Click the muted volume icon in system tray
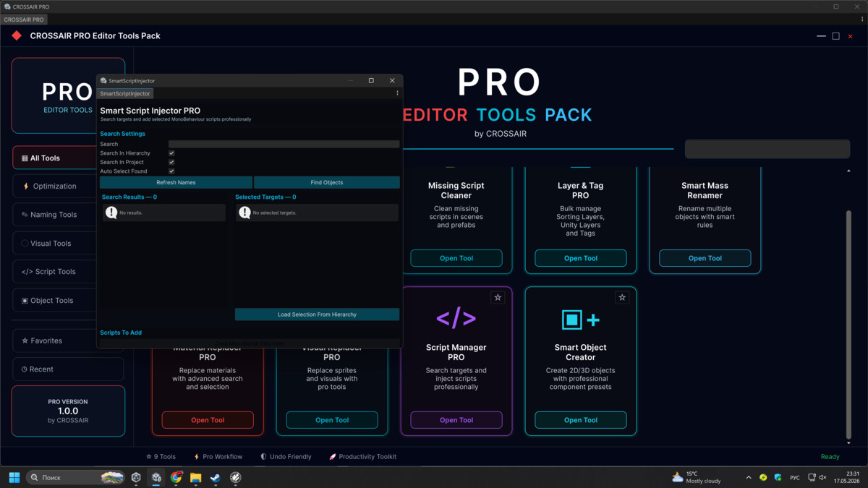868x488 pixels. tap(822, 477)
